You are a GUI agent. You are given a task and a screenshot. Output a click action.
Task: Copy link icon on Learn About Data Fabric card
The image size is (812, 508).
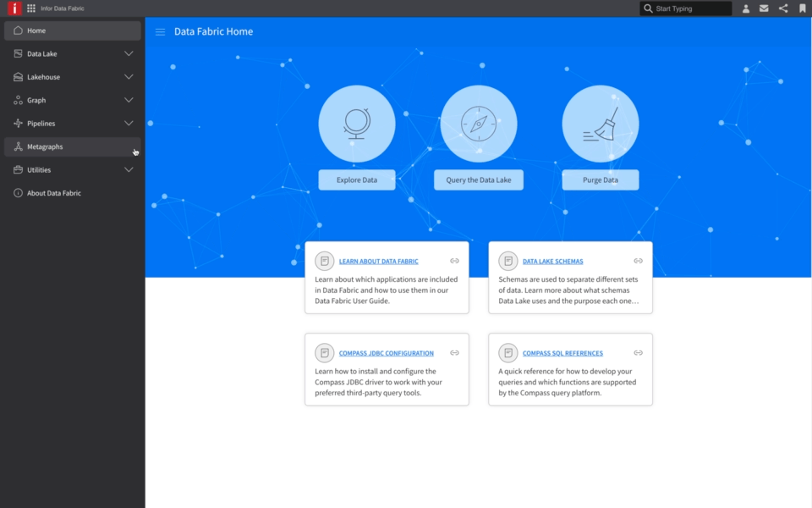pos(455,261)
